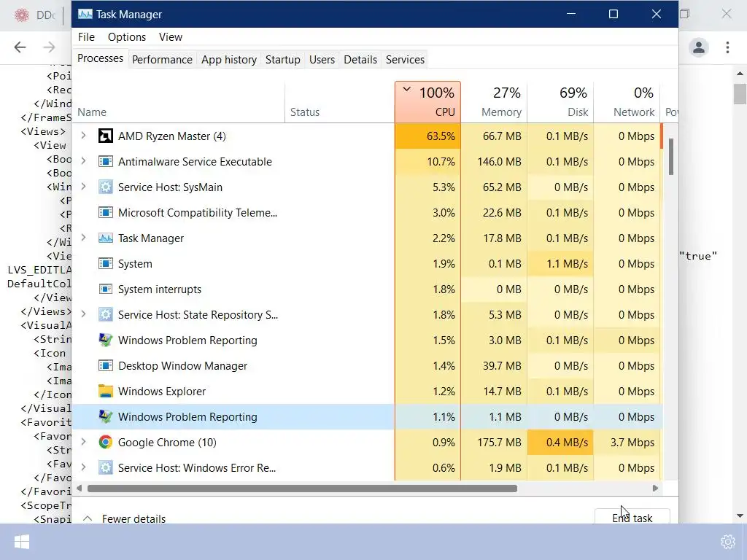Click the horizontal scrollbar thumb in Task Manager
747x560 pixels.
(302, 489)
